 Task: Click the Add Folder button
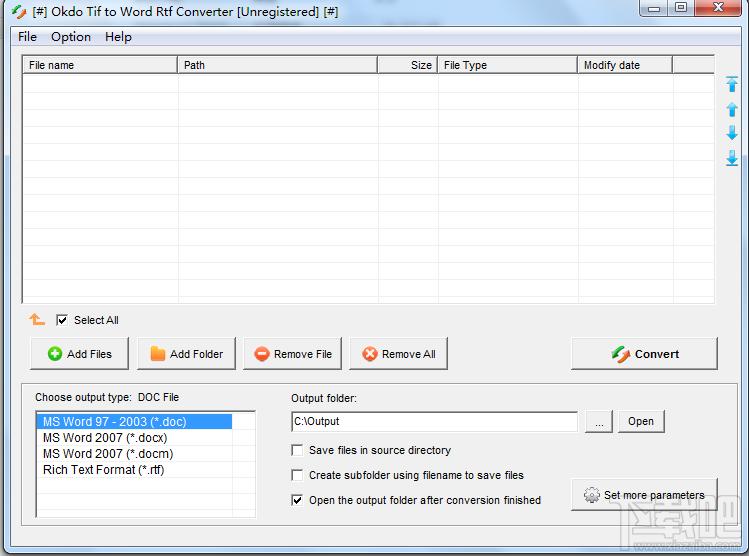tap(186, 354)
